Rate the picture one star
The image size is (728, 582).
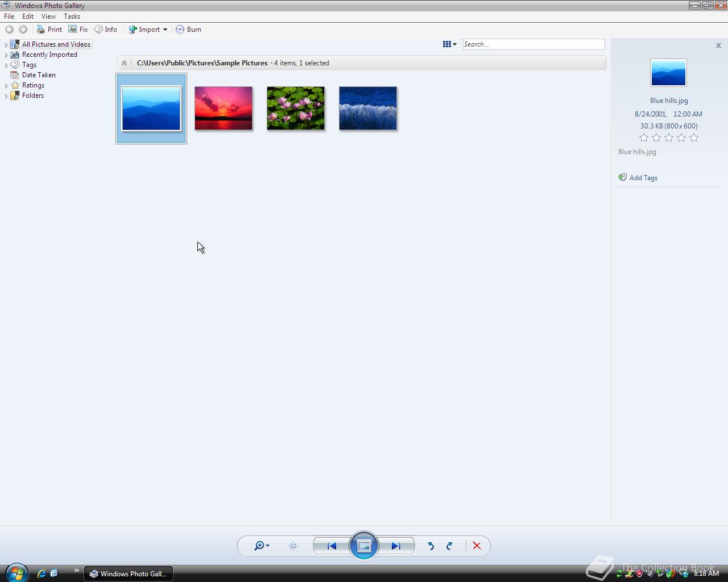[644, 138]
